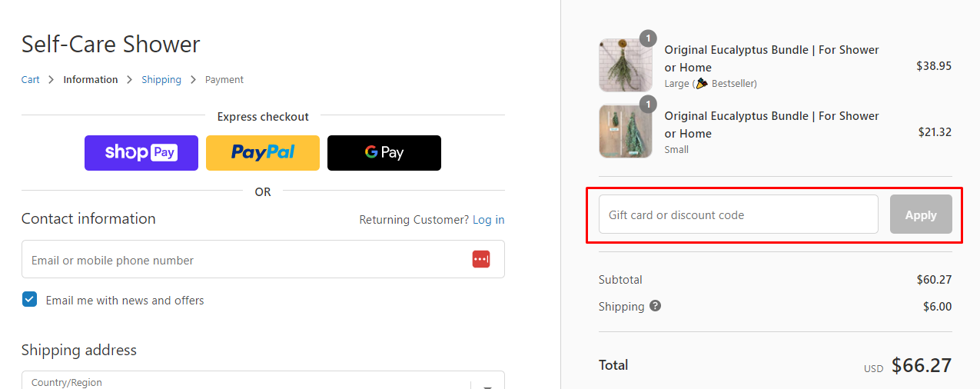Click the chevron after Cart in breadcrumb
The image size is (980, 389).
[x=51, y=80]
